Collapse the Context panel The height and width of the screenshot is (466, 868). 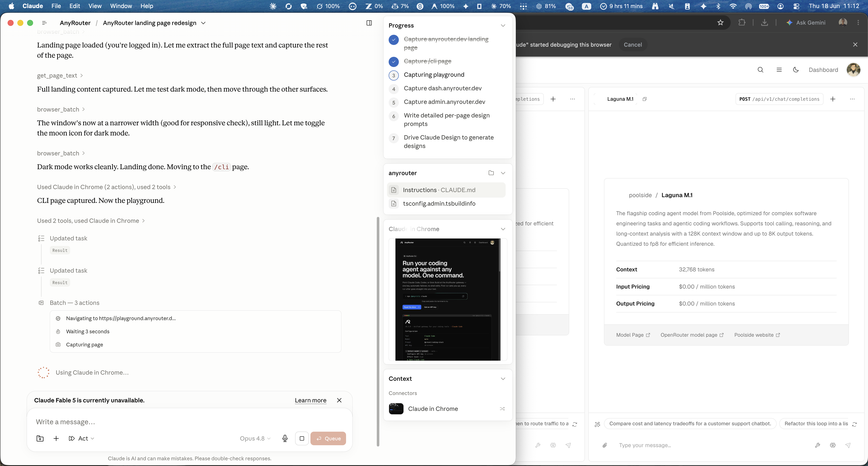tap(503, 379)
